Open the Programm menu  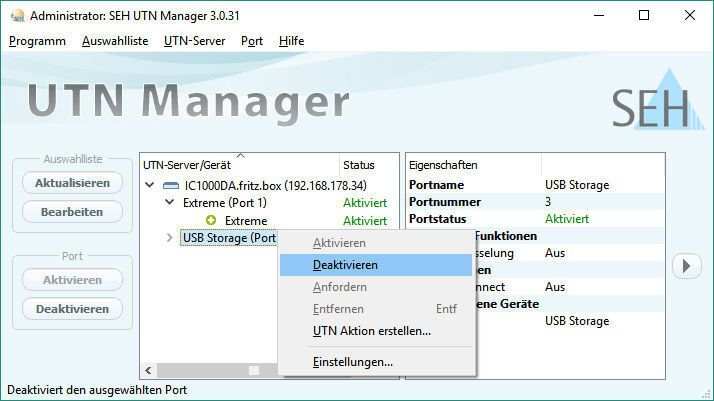37,41
